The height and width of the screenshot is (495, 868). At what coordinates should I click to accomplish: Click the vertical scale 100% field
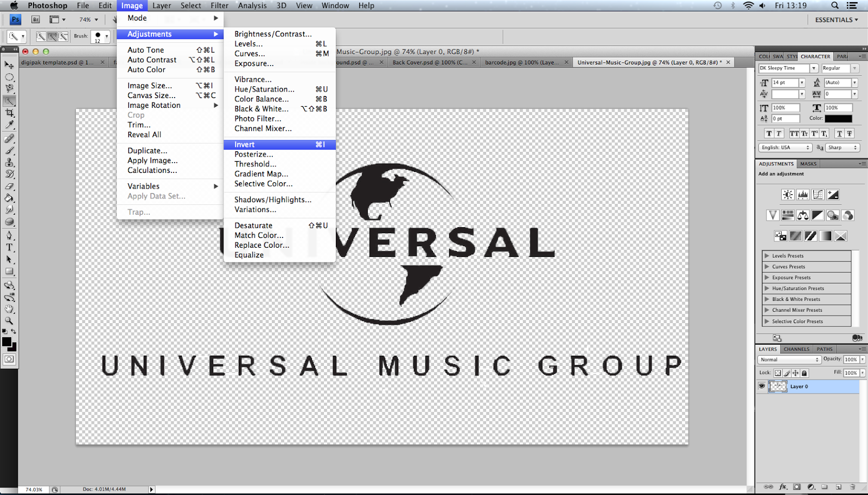[786, 108]
